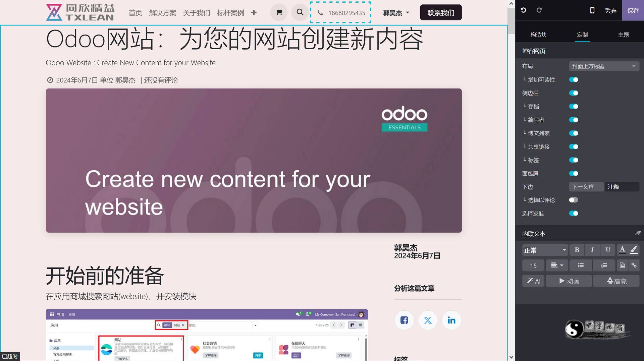
Task: Click the clock icon beside post date
Action: (x=50, y=80)
